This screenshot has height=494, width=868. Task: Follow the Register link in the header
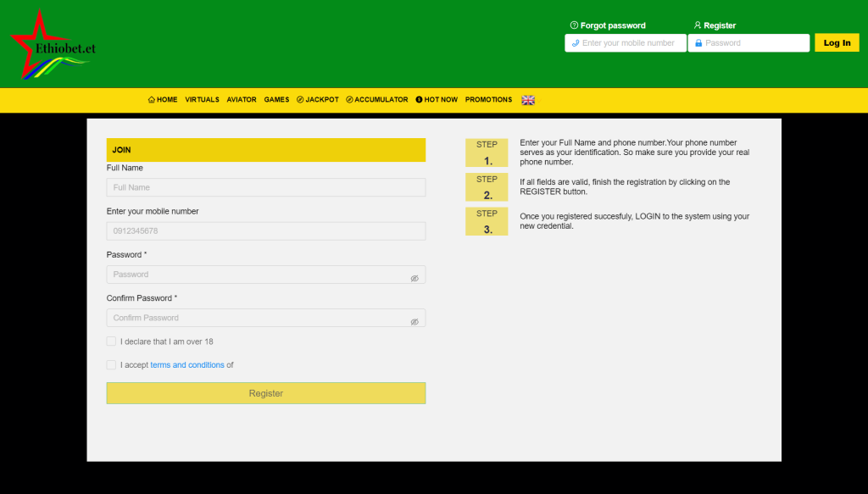tap(715, 25)
